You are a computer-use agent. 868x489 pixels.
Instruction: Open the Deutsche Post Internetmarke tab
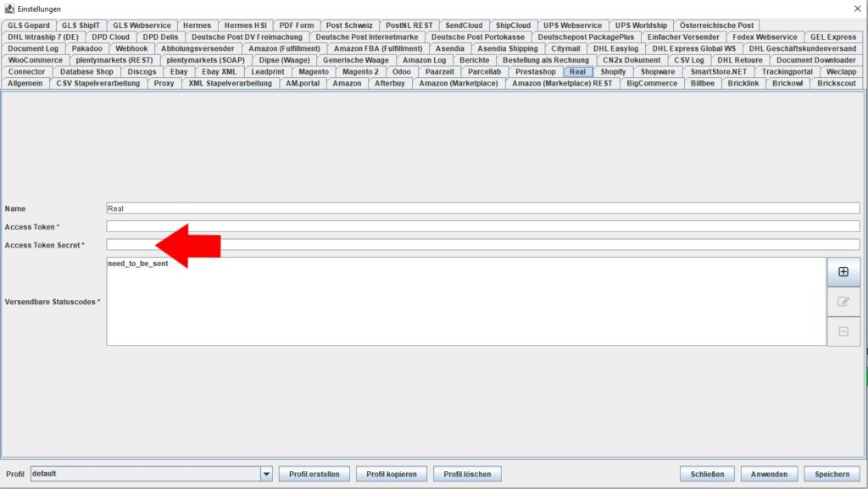(366, 36)
